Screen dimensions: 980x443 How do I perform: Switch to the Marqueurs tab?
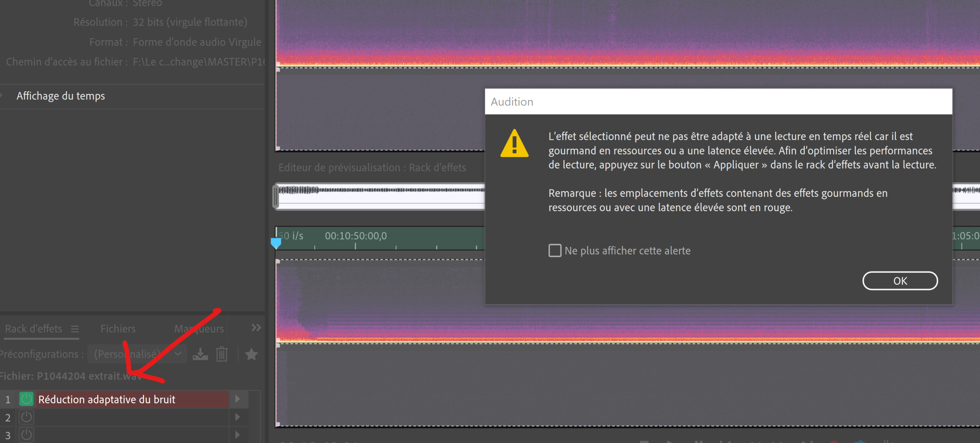click(199, 329)
